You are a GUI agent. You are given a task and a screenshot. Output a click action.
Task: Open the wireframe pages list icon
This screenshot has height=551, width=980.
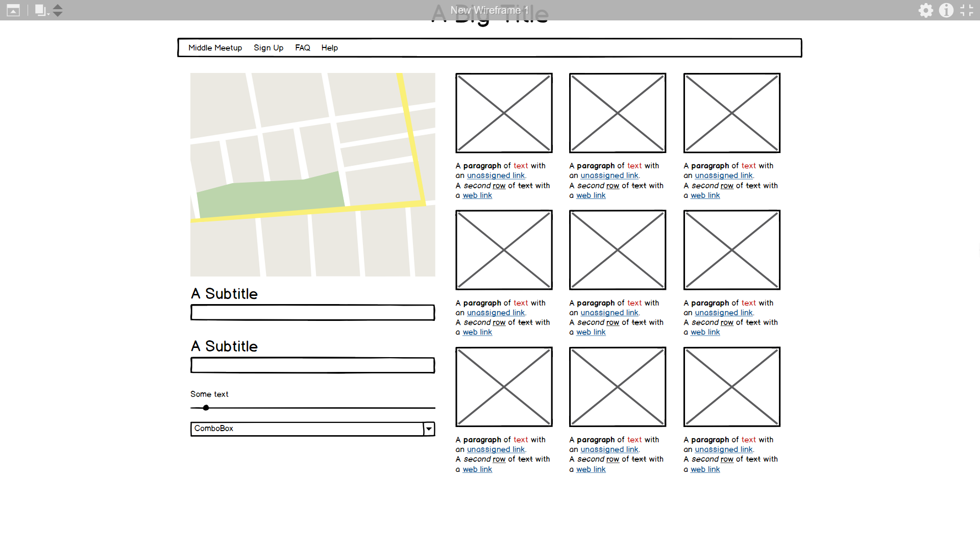click(41, 10)
